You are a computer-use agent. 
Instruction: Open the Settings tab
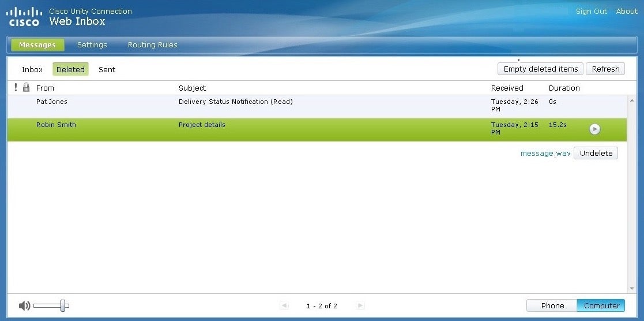[92, 45]
